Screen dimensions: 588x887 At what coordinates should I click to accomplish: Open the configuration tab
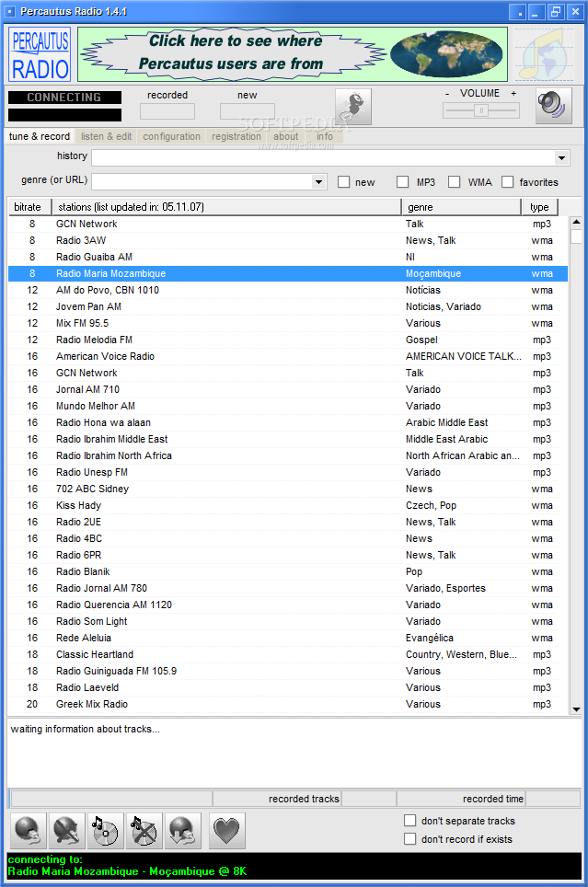pos(171,136)
